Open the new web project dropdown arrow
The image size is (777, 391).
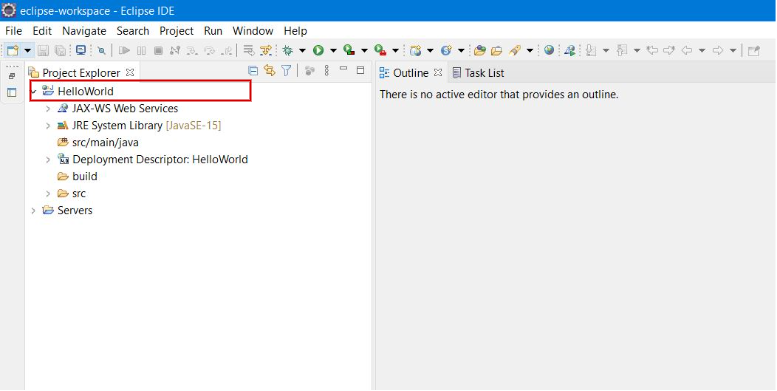click(430, 51)
